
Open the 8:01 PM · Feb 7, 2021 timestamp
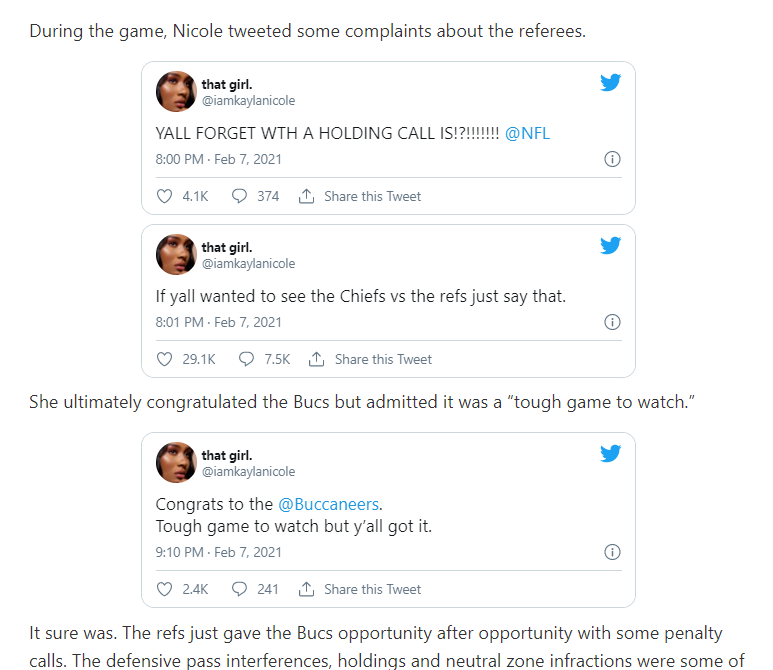click(218, 322)
